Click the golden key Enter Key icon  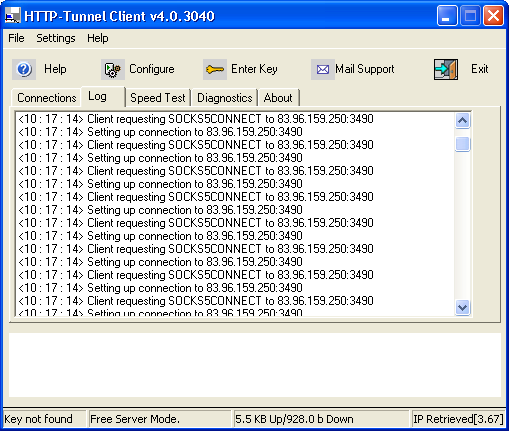click(x=215, y=69)
